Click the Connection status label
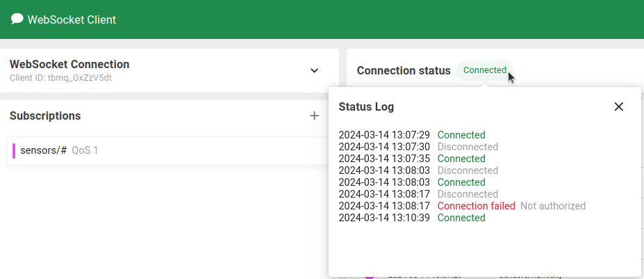 point(404,70)
